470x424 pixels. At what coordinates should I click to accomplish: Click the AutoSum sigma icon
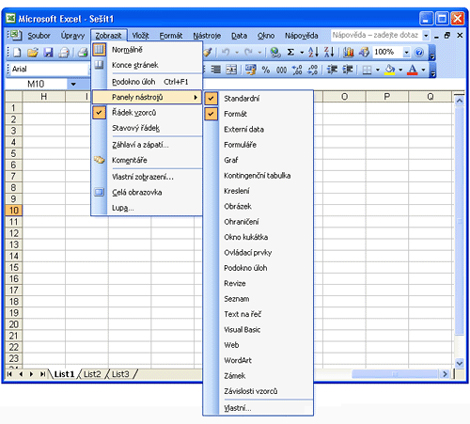[291, 52]
